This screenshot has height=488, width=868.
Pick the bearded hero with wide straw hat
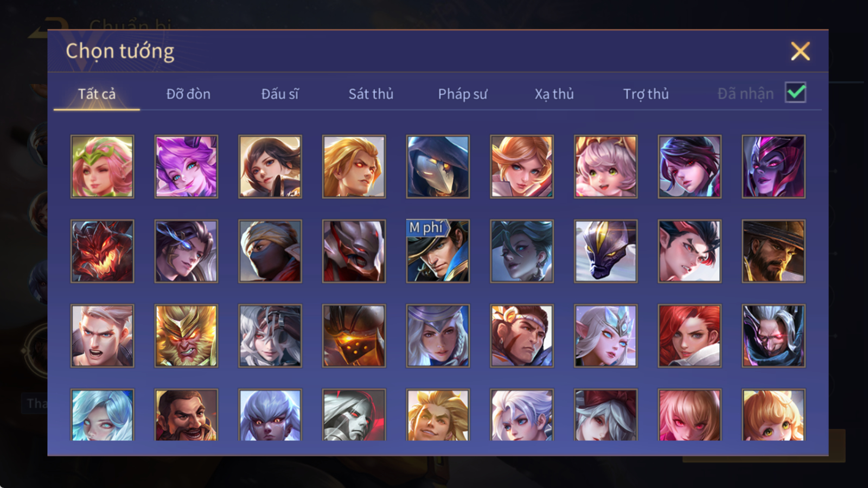[x=774, y=251]
